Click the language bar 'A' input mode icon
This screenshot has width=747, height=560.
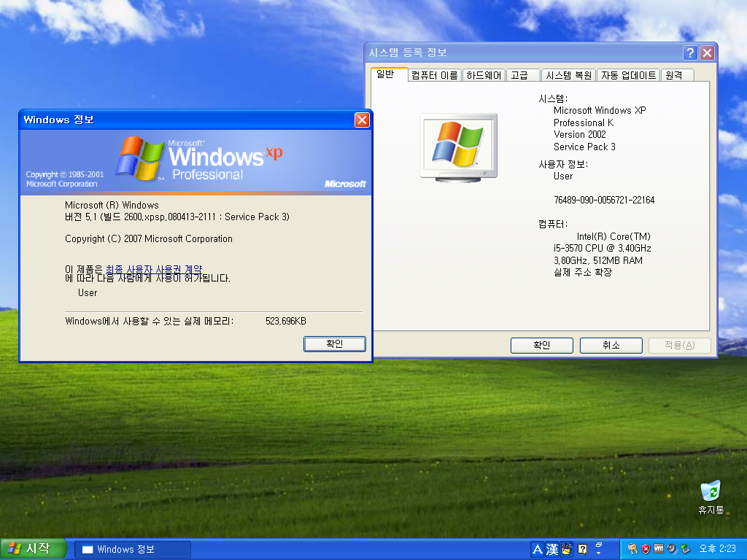(538, 550)
